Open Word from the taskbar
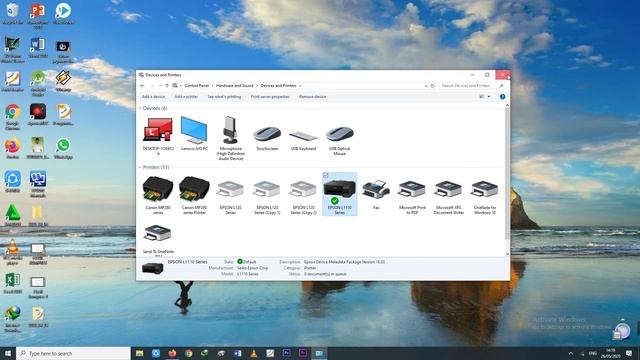This screenshot has width=640, height=360. click(238, 353)
